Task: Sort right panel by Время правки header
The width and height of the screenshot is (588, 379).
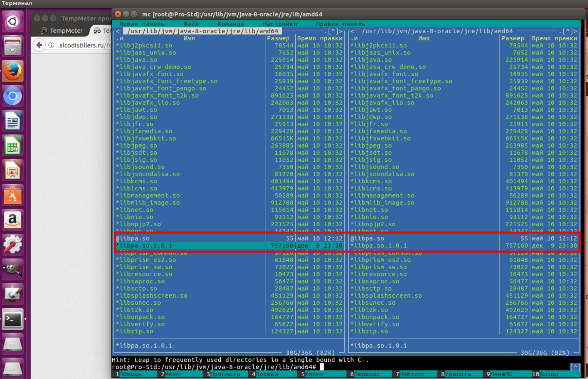Action: pos(554,38)
